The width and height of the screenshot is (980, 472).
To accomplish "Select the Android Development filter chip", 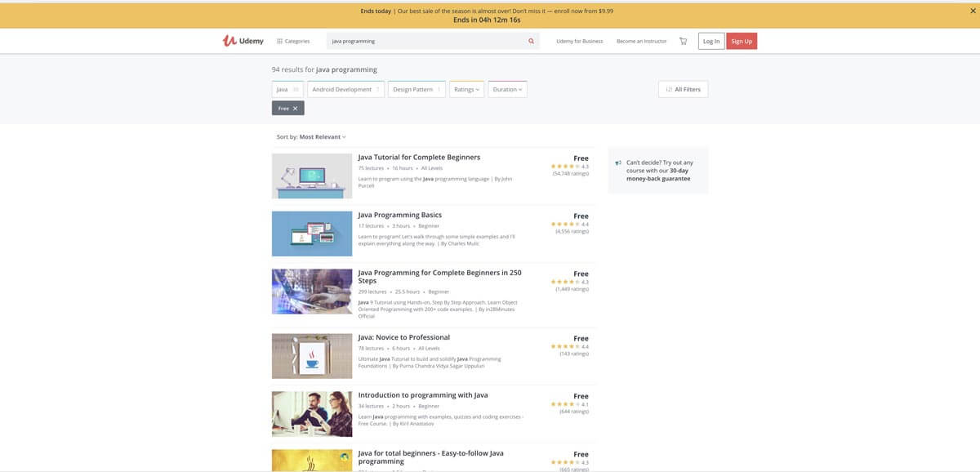I will point(347,89).
